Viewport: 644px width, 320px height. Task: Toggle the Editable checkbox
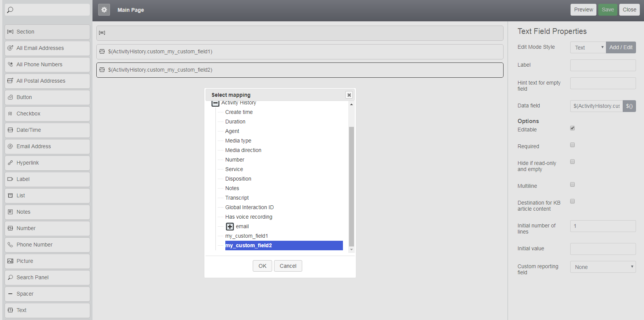point(572,128)
